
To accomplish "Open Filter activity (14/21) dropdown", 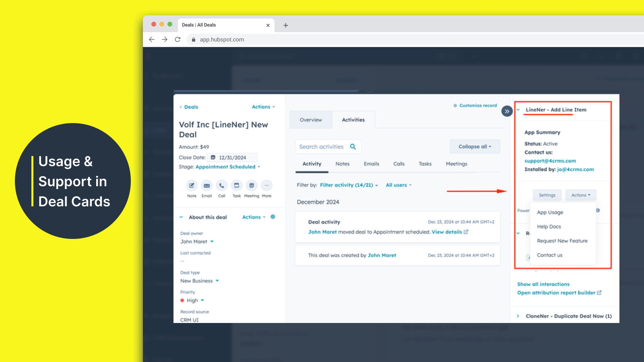I will [x=349, y=185].
